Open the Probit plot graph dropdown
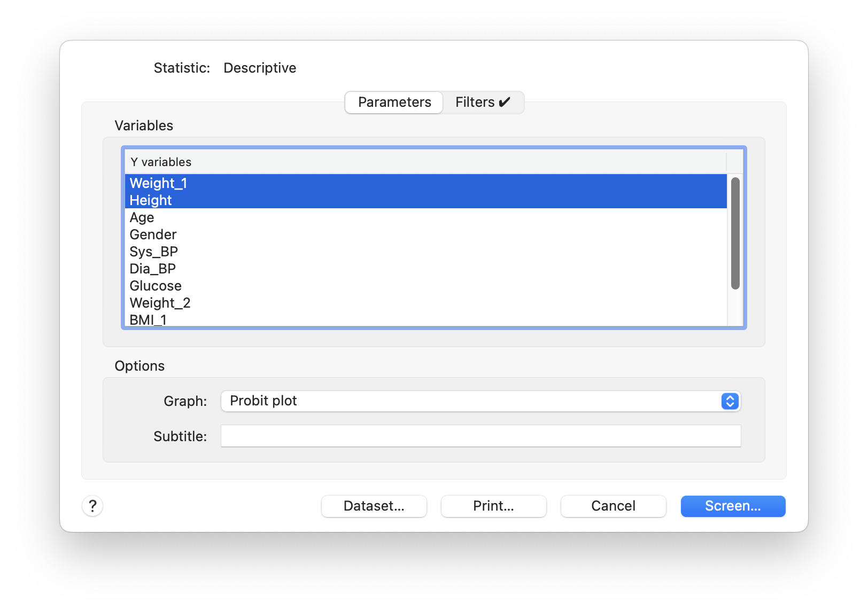Image resolution: width=868 pixels, height=611 pixels. coord(480,401)
